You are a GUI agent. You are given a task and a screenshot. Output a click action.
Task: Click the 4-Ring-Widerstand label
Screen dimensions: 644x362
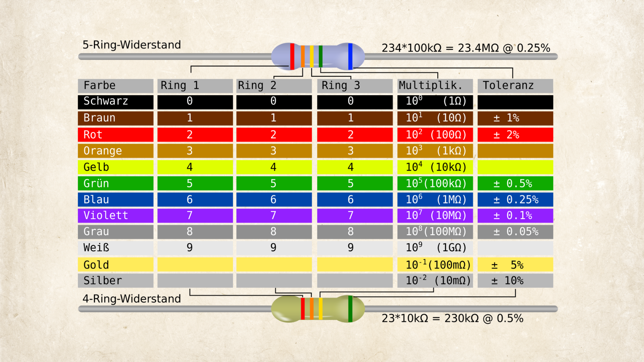pos(131,299)
